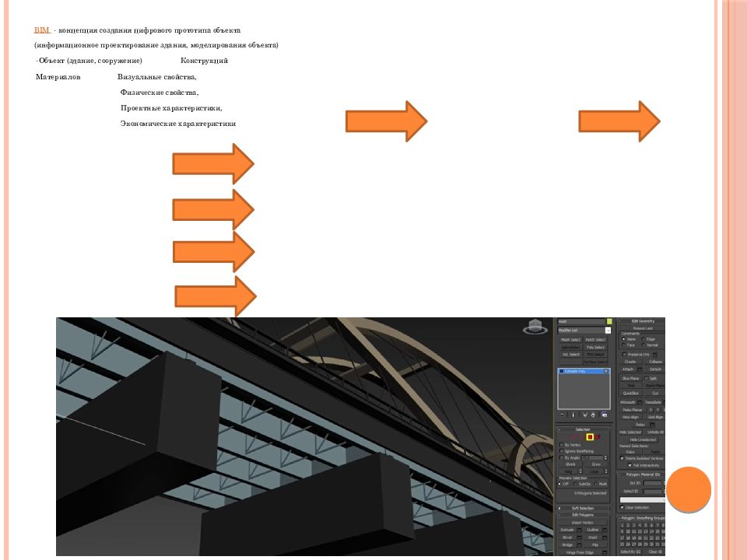Open Bevel settings box icon
Screen dimensions: 747x560
pyautogui.click(x=579, y=537)
